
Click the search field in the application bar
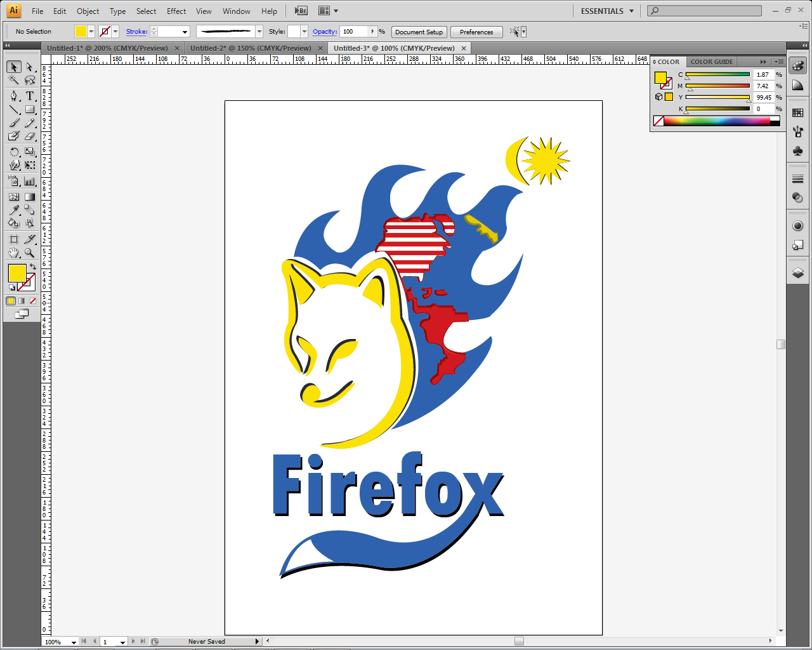click(x=704, y=10)
